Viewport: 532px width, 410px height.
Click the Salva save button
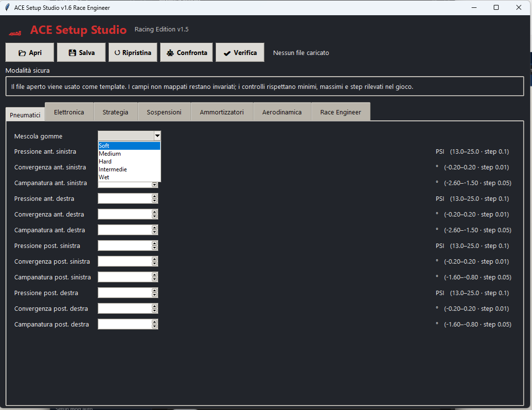pyautogui.click(x=82, y=53)
